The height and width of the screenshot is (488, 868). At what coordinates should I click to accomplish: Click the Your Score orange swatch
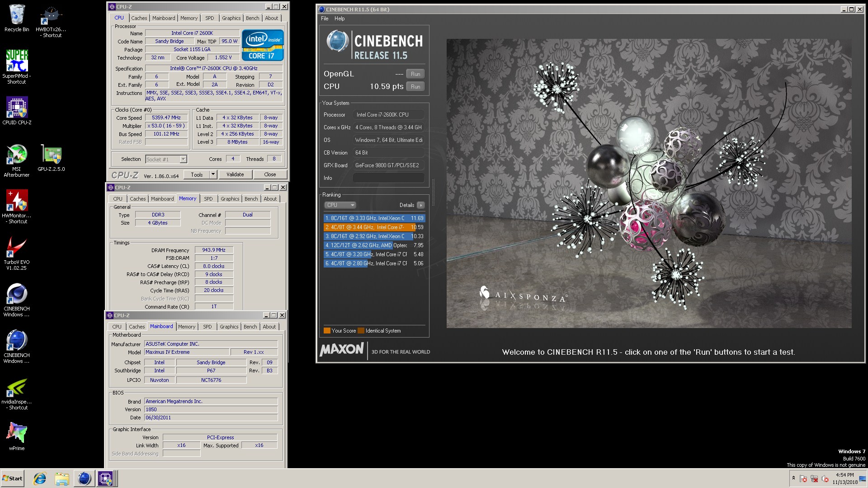[x=327, y=331]
